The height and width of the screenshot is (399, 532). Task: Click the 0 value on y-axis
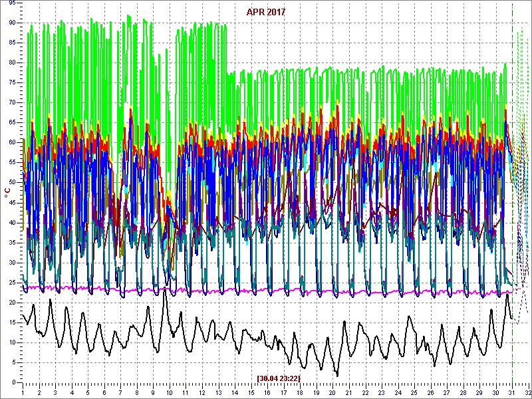[x=13, y=382]
